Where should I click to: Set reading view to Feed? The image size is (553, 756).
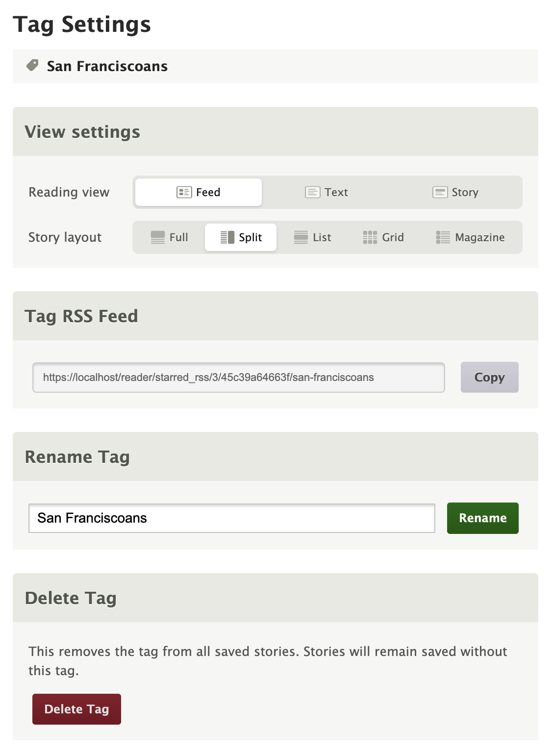pyautogui.click(x=199, y=192)
